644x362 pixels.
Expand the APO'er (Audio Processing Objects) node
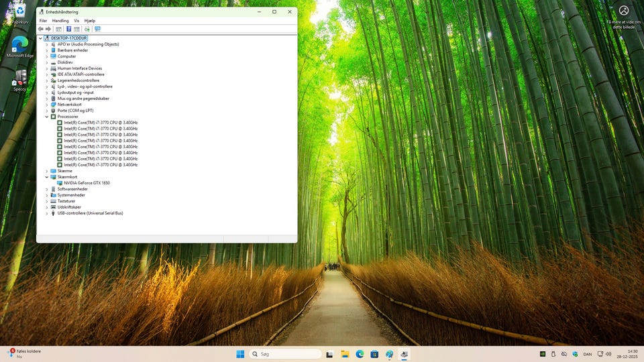point(47,44)
